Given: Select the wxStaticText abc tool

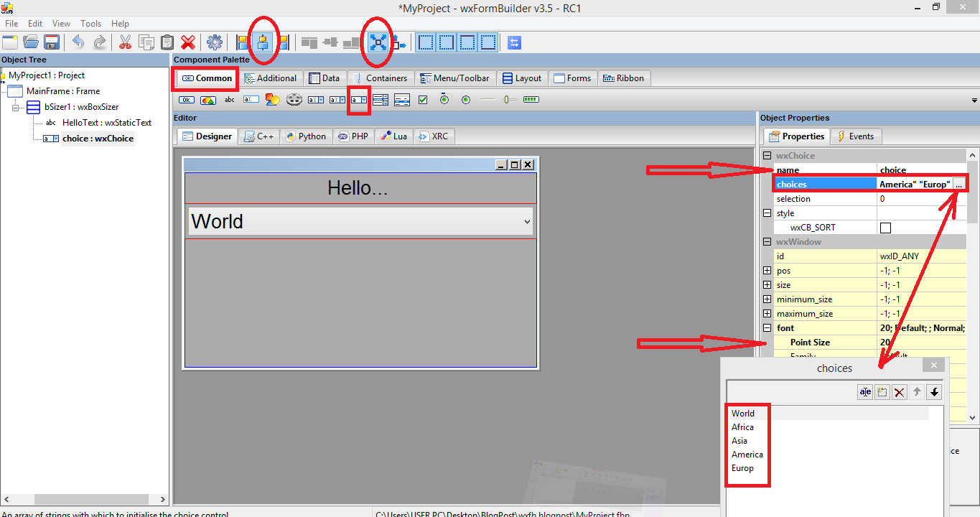Looking at the screenshot, I should coord(229,99).
